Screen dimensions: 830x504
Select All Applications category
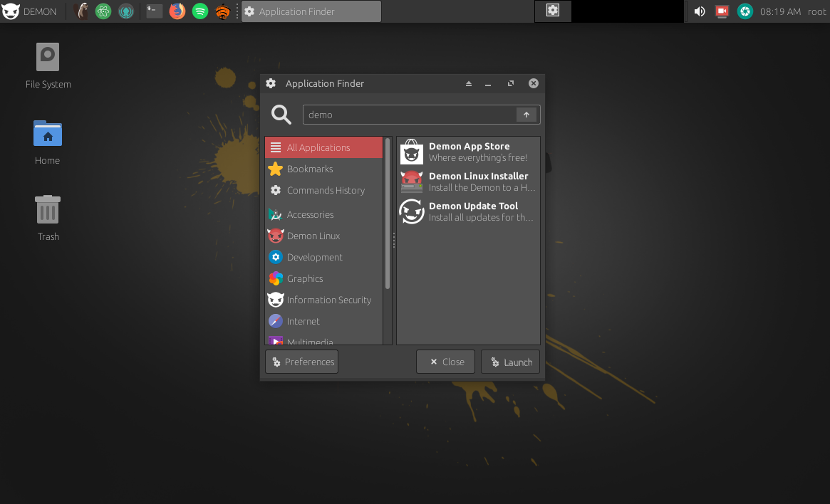[x=323, y=147]
